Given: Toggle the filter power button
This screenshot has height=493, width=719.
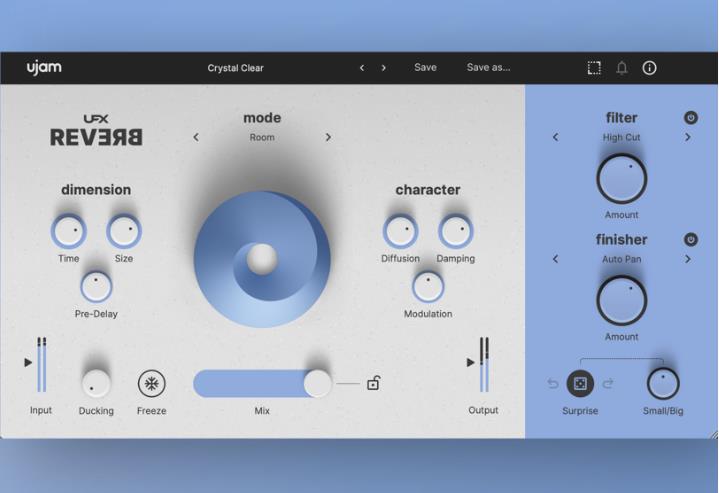Looking at the screenshot, I should 691,118.
